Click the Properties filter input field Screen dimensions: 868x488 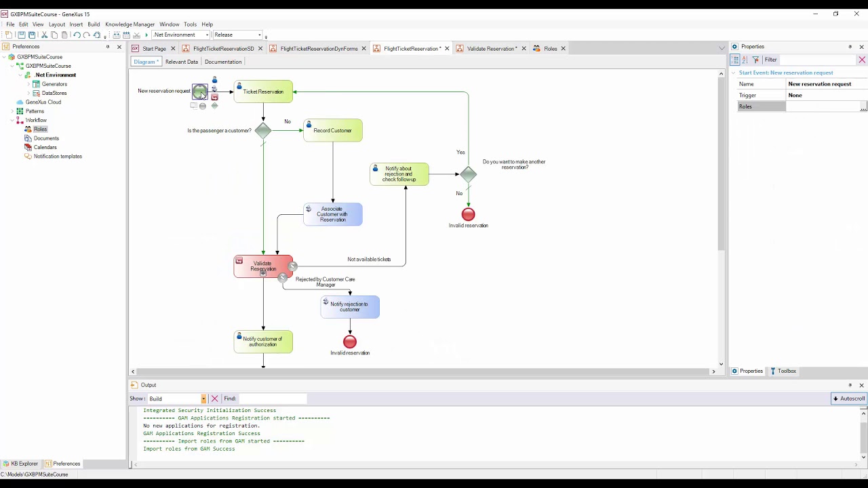click(x=817, y=60)
